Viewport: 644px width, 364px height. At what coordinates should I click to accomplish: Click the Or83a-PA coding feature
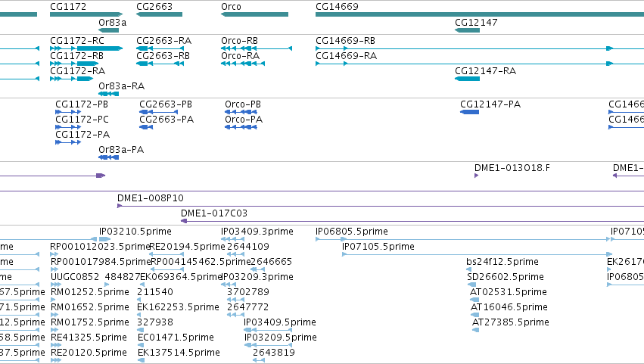pos(109,157)
